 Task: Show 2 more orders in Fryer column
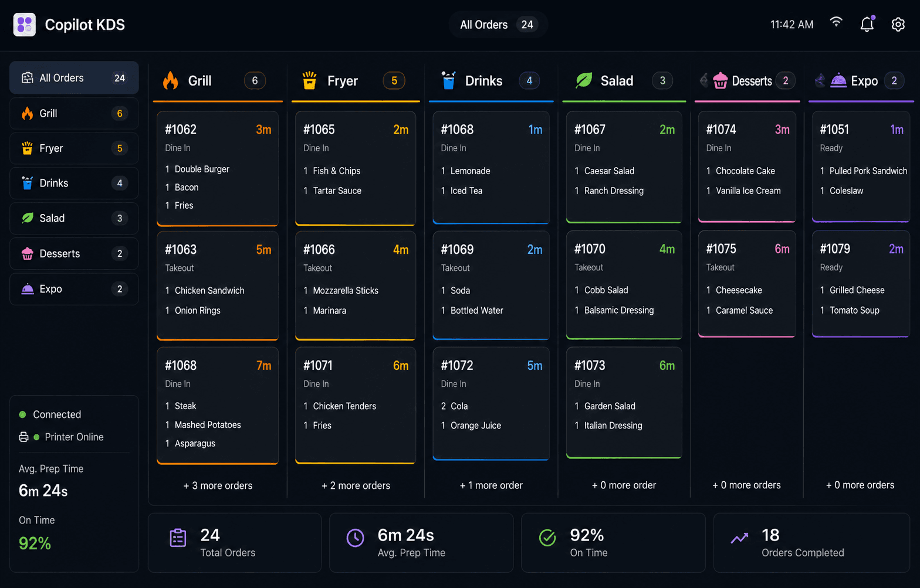click(x=356, y=485)
